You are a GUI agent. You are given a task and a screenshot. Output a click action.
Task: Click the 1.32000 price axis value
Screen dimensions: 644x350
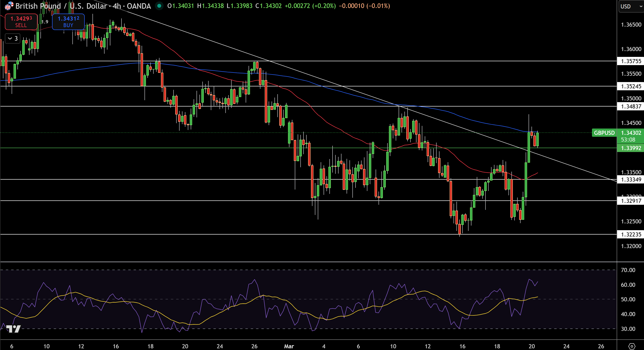631,246
